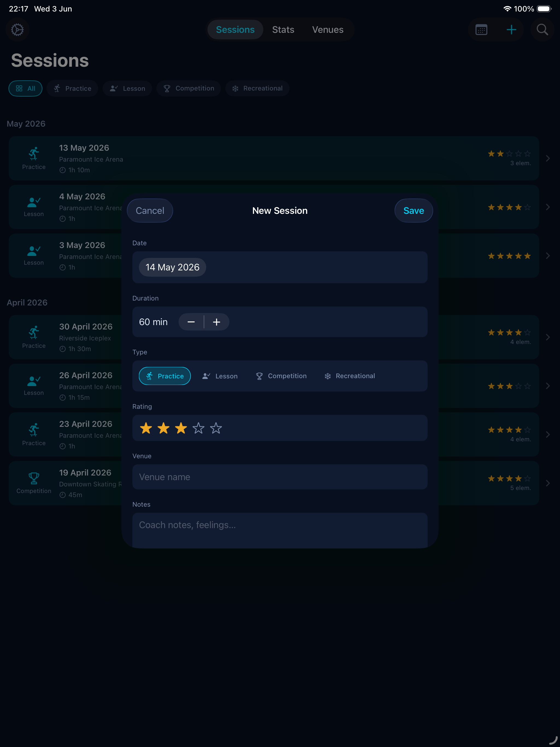Increase duration with plus button
The width and height of the screenshot is (560, 747).
217,322
